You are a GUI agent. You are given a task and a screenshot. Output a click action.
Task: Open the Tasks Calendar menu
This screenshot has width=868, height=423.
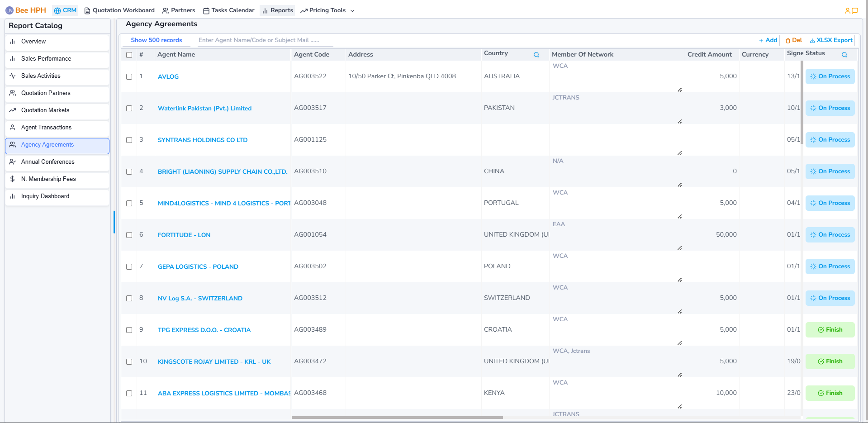[228, 10]
